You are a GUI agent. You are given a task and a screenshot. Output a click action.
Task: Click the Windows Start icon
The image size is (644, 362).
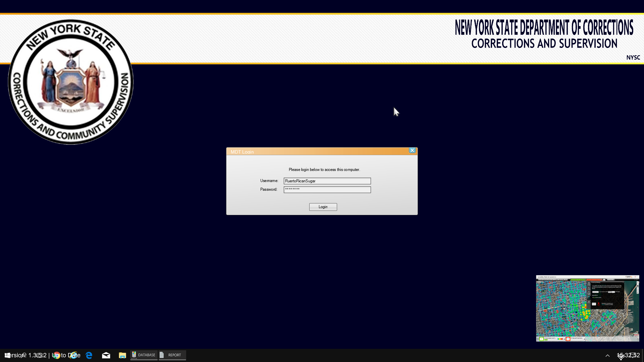coord(7,355)
